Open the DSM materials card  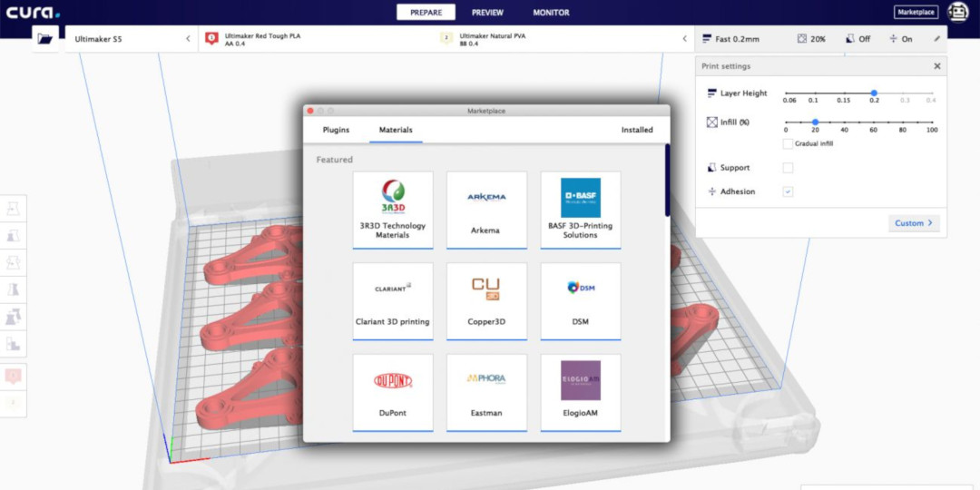click(580, 302)
